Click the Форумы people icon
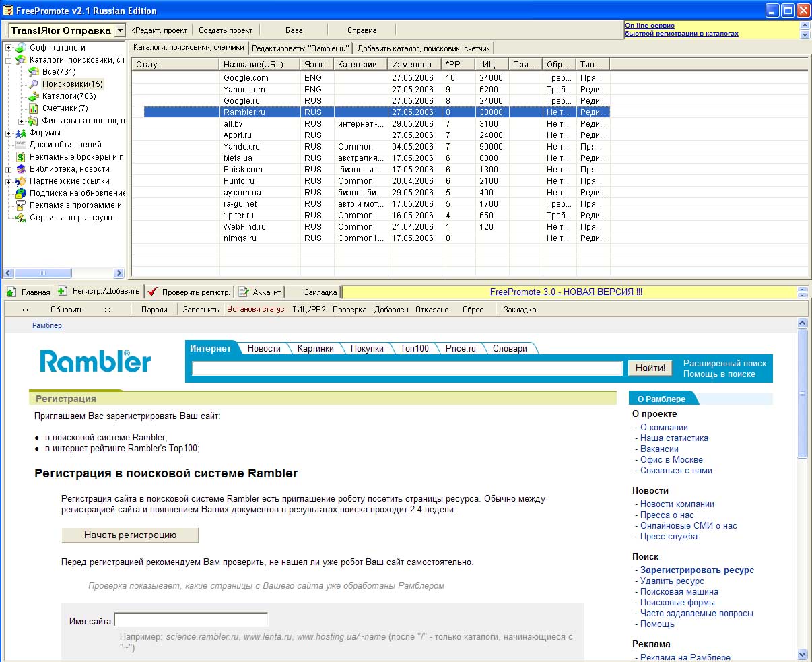This screenshot has width=812, height=662. click(21, 133)
